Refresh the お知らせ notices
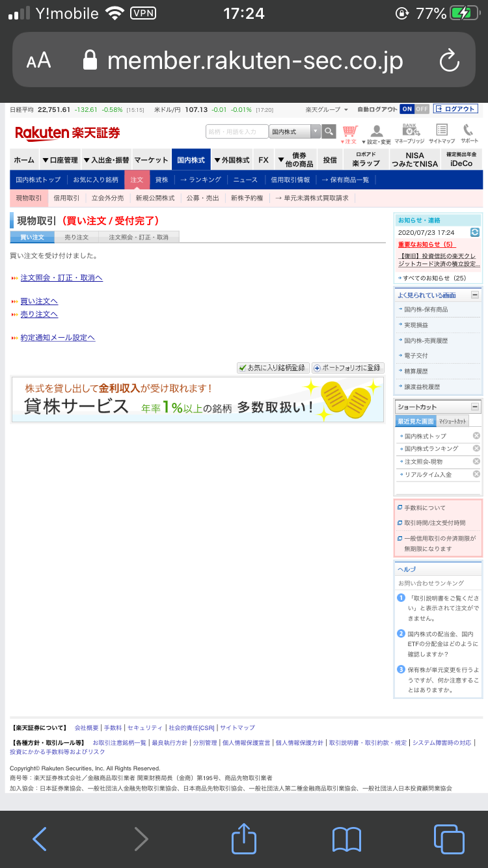Screen dimensions: 488x868 point(475,232)
